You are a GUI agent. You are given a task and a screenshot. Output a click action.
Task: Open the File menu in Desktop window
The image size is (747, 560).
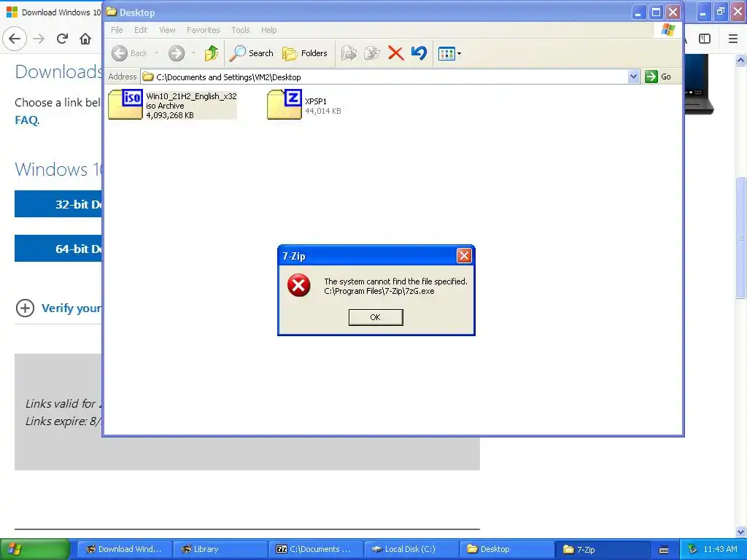117,30
